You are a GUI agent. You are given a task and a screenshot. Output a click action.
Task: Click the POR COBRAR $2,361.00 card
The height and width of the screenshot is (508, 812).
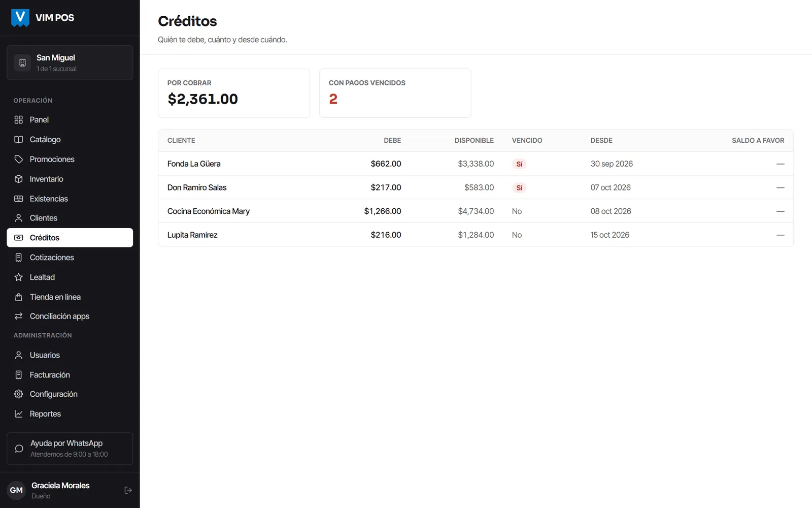point(234,93)
